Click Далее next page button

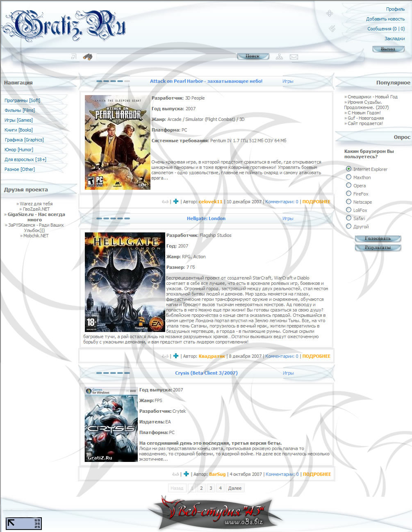tap(235, 488)
